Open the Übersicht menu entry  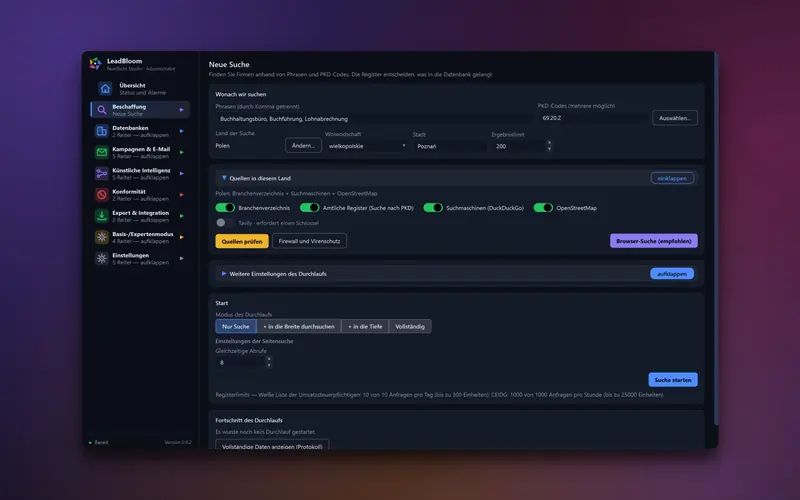[142, 89]
